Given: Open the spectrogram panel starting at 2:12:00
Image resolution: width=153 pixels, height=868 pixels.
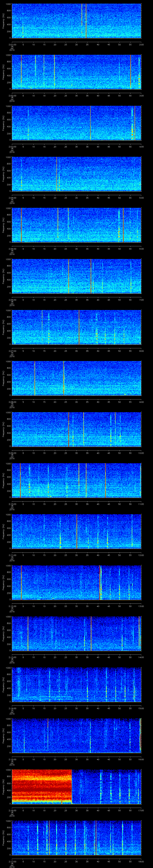Looking at the screenshot, I should (x=77, y=582).
